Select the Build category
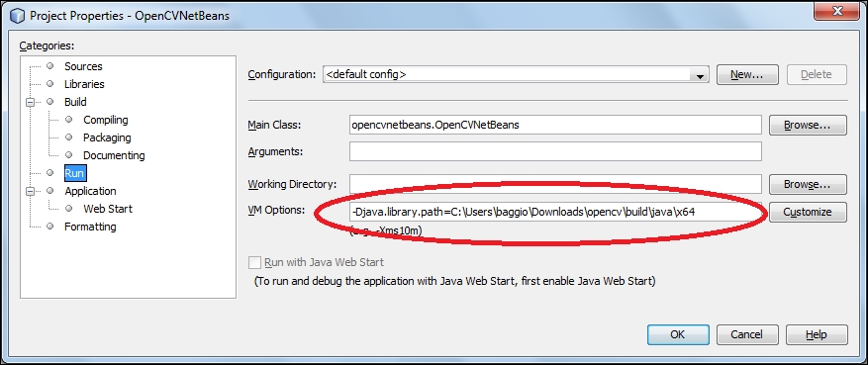The image size is (868, 365). tap(75, 102)
